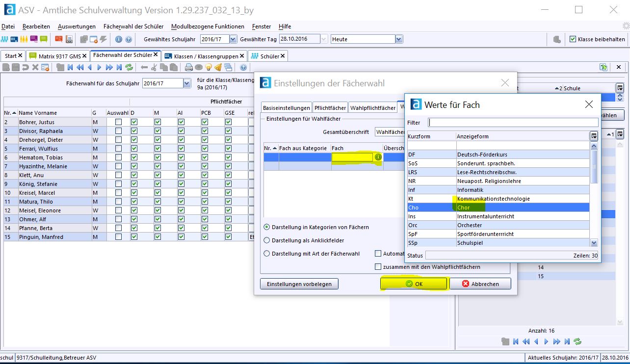
Task: Select Deutsch-Förderkurs in value list
Action: (x=499, y=155)
